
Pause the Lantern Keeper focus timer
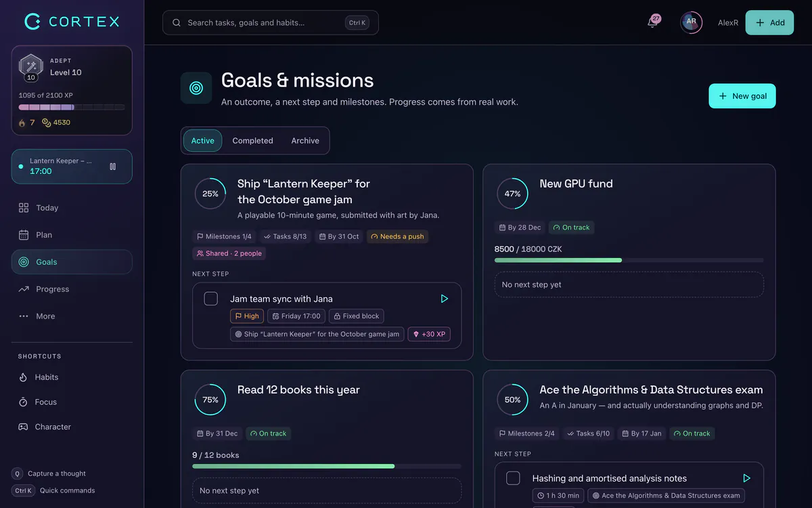[112, 167]
